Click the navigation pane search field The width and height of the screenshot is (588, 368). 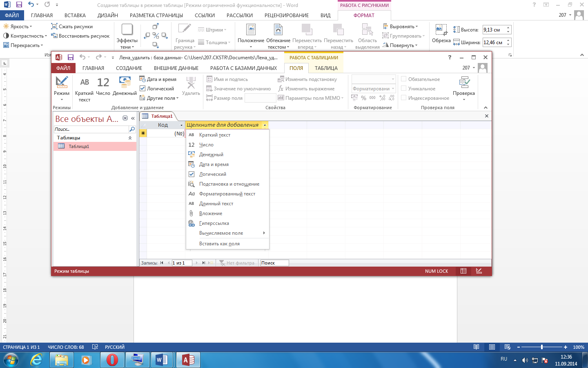(x=91, y=129)
